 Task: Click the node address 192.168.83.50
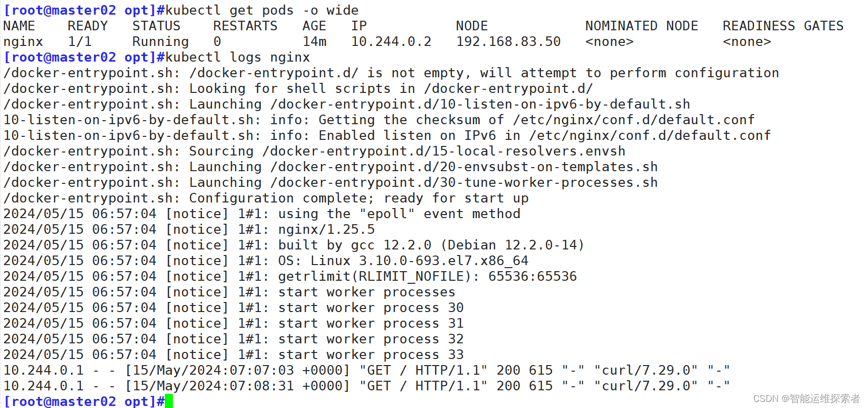pyautogui.click(x=509, y=41)
